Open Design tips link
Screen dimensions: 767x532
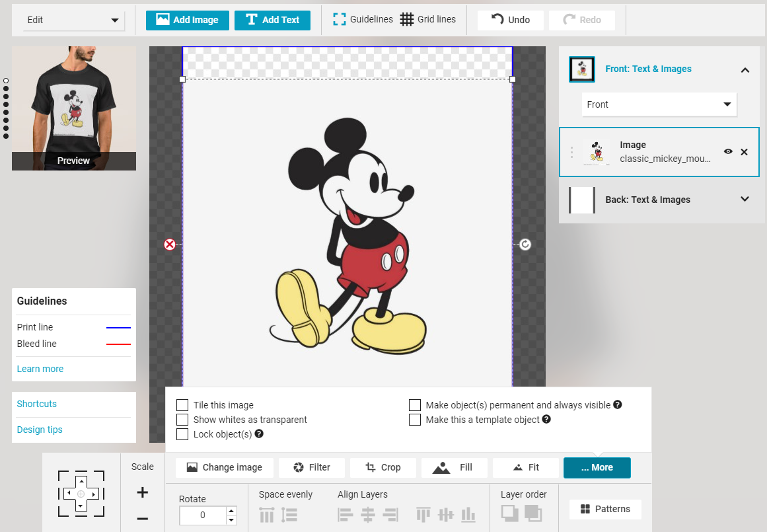click(40, 430)
